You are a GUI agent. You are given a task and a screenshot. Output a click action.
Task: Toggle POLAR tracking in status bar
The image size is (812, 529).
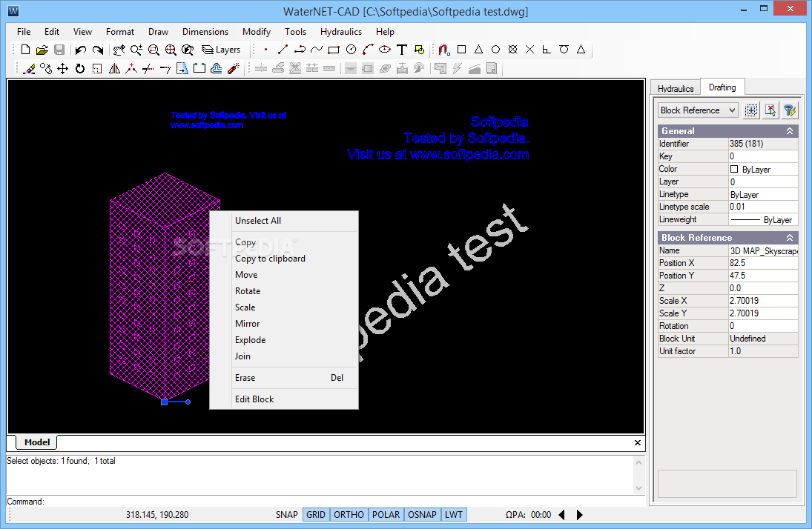(x=386, y=514)
